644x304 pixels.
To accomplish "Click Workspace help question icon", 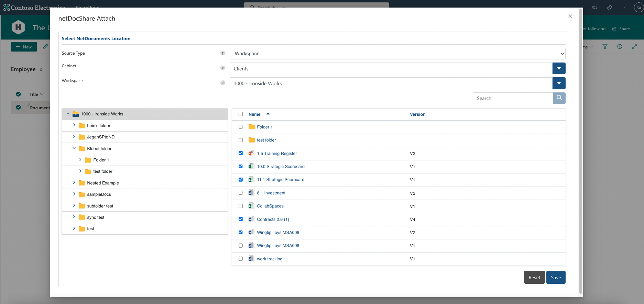I will click(x=223, y=83).
